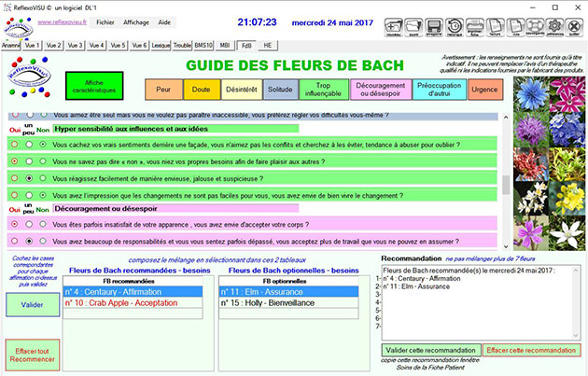The width and height of the screenshot is (588, 376).
Task: Select Non for 'beaucoup de responsabilités' question
Action: point(43,241)
